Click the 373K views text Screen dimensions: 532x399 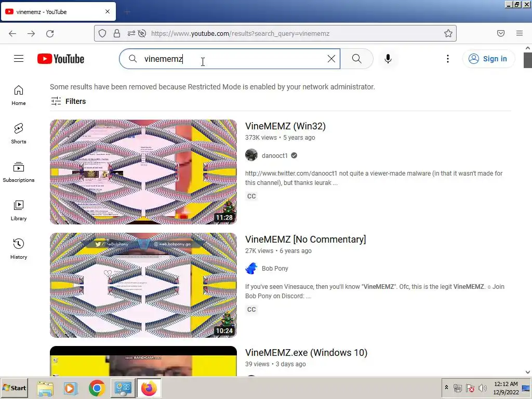click(x=261, y=137)
